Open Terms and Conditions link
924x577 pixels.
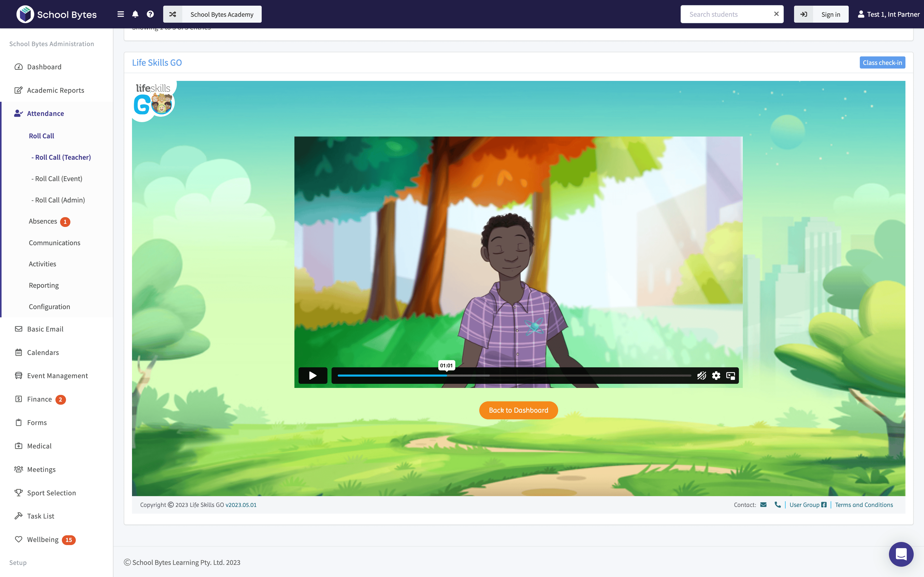pyautogui.click(x=864, y=505)
